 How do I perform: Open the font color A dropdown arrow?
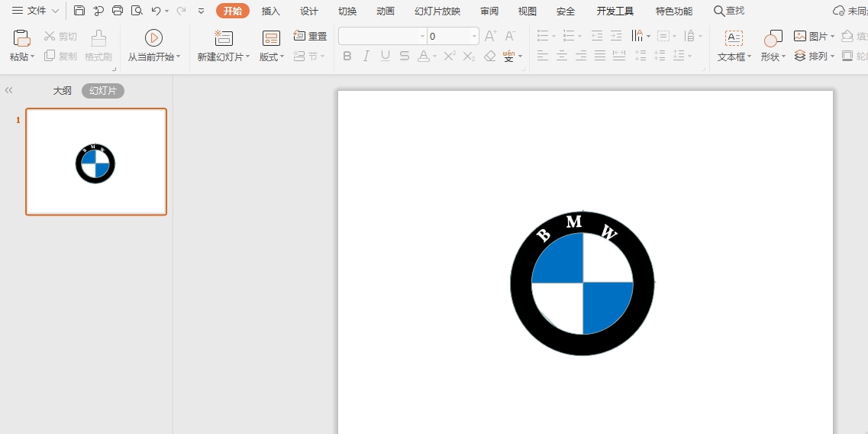(x=434, y=57)
